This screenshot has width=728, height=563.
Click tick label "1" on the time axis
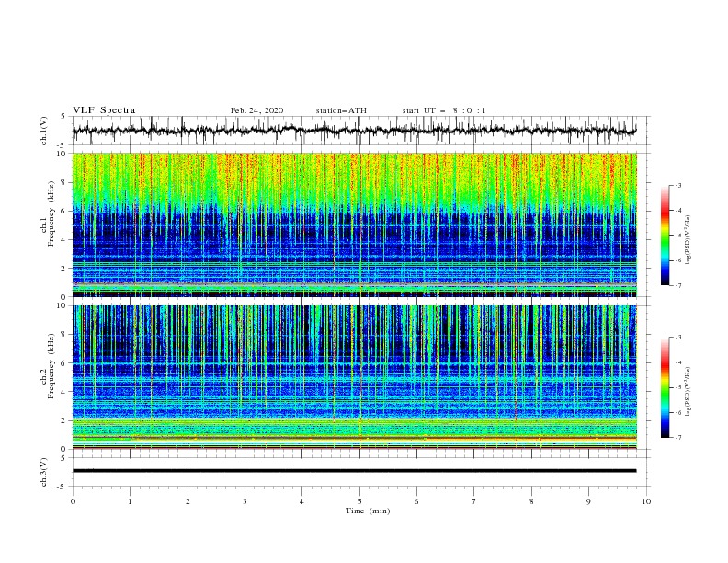[130, 501]
